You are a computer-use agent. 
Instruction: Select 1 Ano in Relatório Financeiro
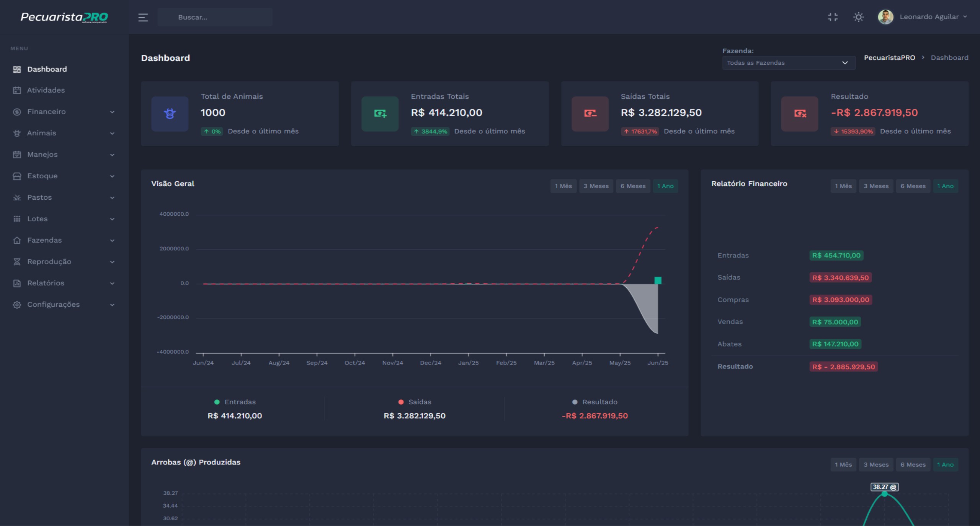[945, 186]
